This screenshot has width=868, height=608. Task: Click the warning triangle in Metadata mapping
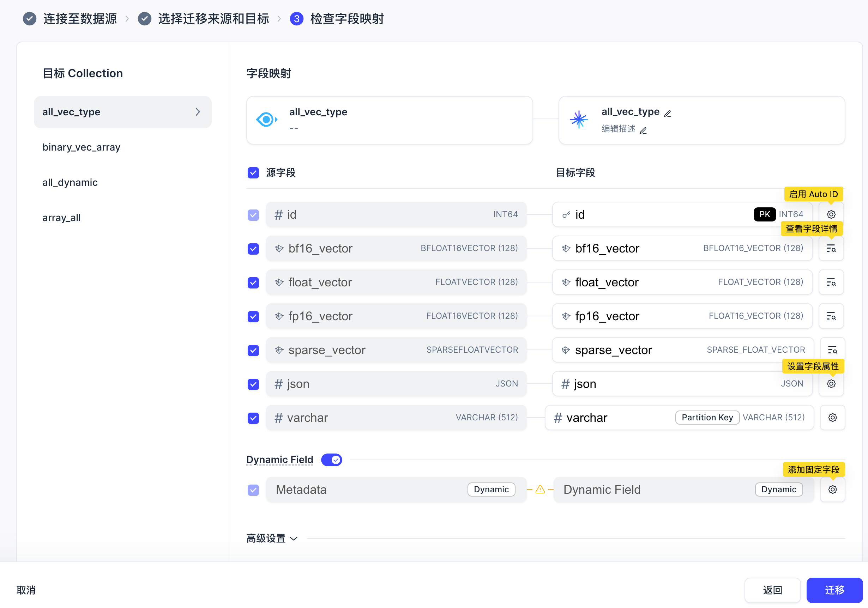540,490
